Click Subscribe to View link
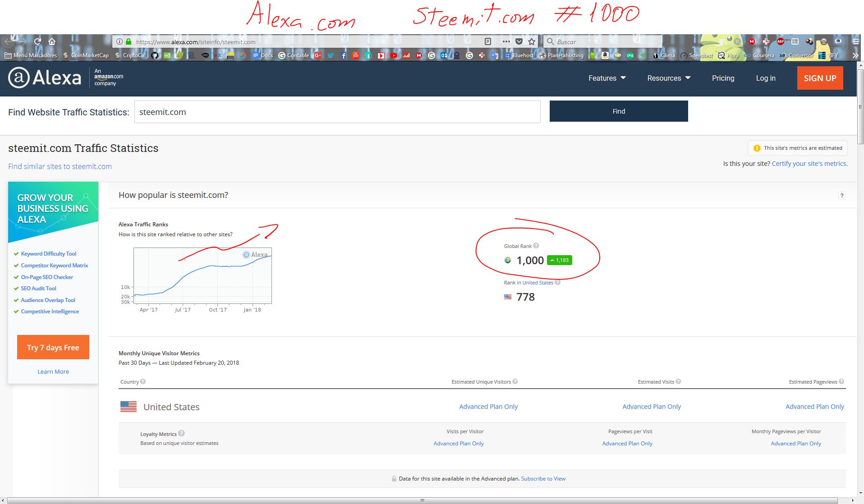Image resolution: width=864 pixels, height=504 pixels. (x=543, y=479)
